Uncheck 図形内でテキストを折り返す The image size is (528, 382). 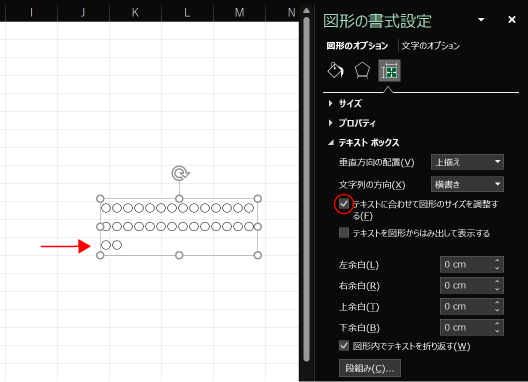[344, 346]
